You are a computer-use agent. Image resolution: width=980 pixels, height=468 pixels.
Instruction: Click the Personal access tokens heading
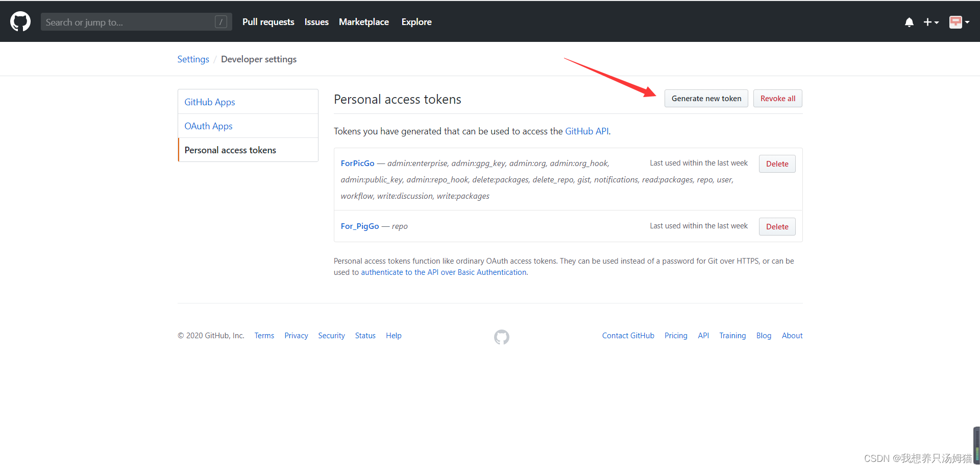398,99
